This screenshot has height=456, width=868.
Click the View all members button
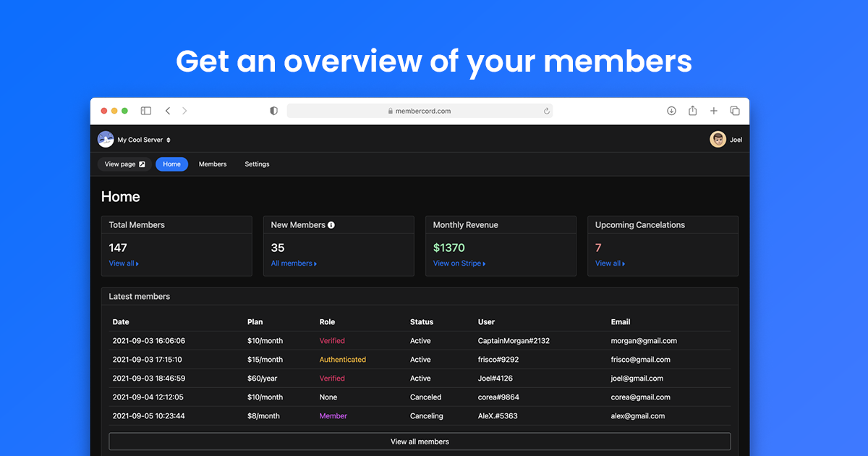(x=420, y=441)
